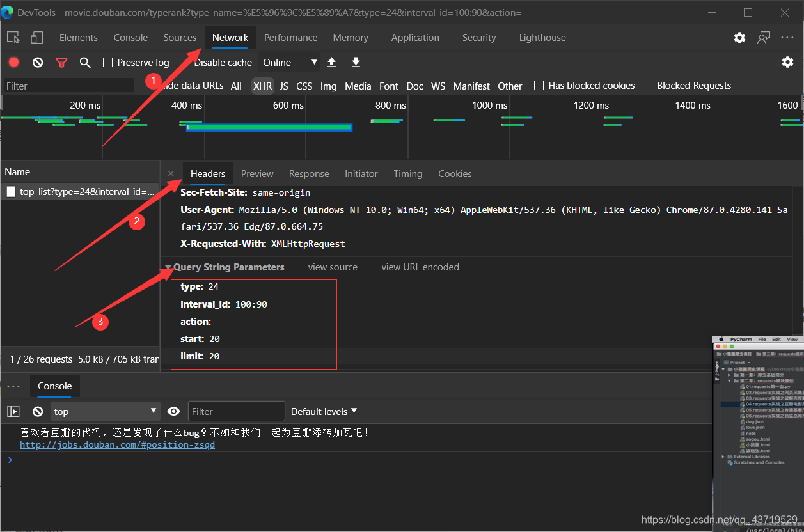Viewport: 804px width, 532px height.
Task: Open DevTools settings gear in top bar
Action: pyautogui.click(x=739, y=38)
